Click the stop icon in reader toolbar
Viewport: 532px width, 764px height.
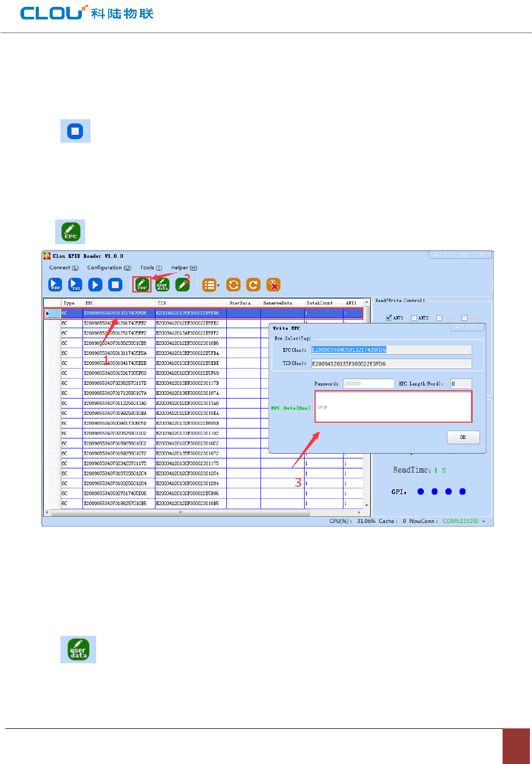tap(115, 285)
